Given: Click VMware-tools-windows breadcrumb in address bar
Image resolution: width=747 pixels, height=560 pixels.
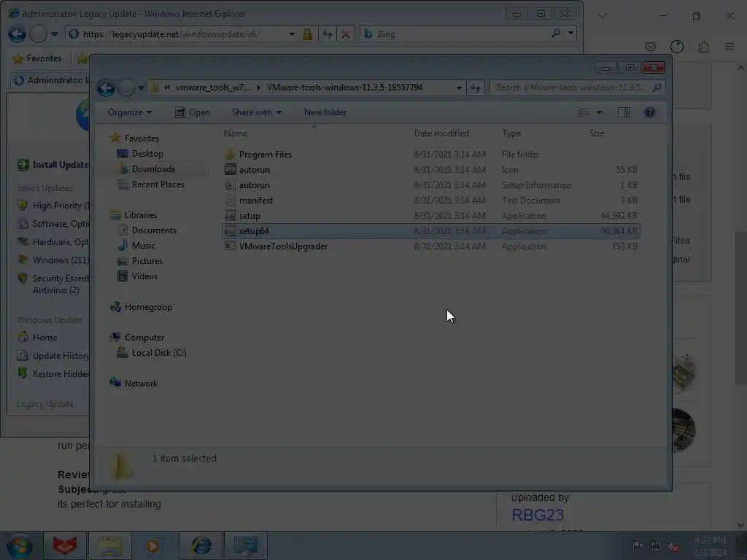Looking at the screenshot, I should pyautogui.click(x=344, y=87).
